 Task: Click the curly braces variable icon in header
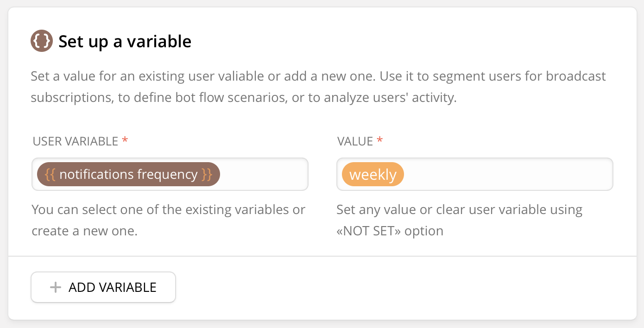pos(42,41)
